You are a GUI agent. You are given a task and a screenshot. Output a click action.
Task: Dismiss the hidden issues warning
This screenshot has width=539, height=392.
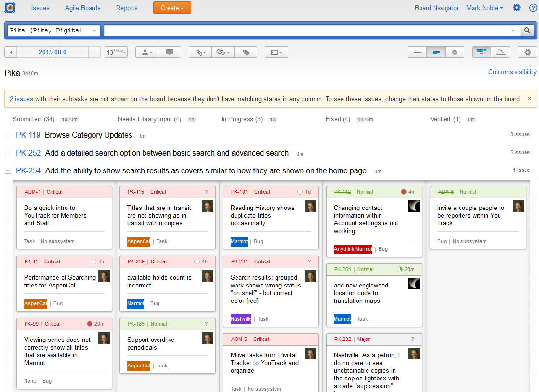point(529,99)
